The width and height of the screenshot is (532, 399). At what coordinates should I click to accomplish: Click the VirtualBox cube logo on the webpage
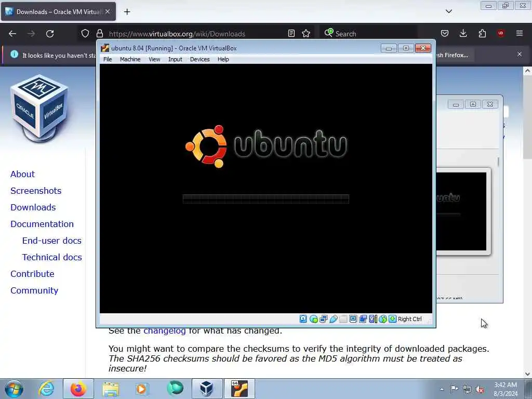(39, 108)
